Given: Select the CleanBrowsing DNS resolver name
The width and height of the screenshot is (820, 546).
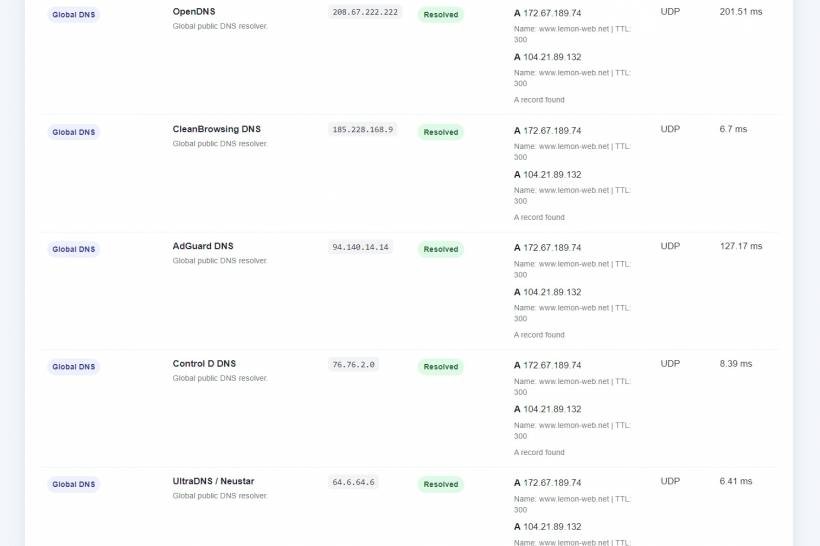Looking at the screenshot, I should [x=217, y=129].
